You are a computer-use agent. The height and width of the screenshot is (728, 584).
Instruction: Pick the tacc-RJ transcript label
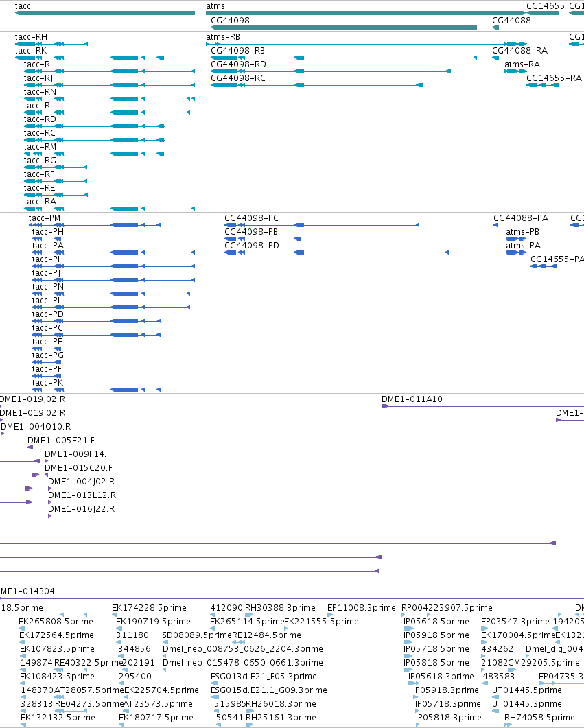point(38,78)
